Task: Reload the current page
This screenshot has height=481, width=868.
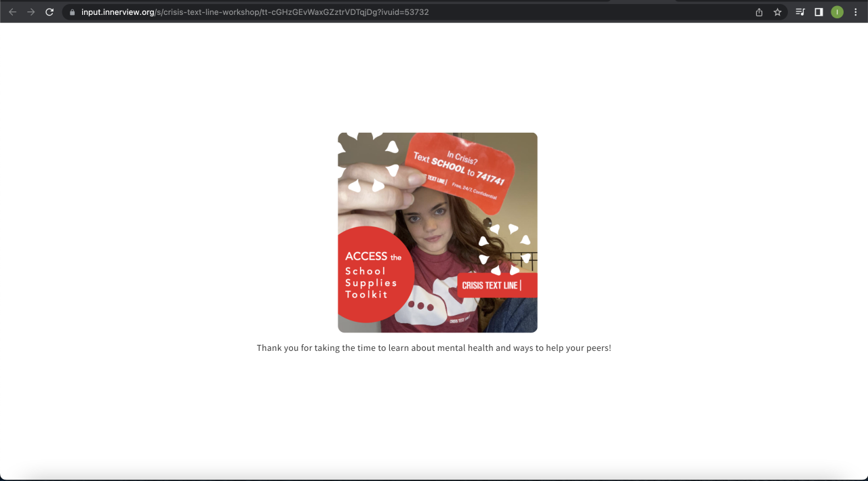Action: (50, 12)
